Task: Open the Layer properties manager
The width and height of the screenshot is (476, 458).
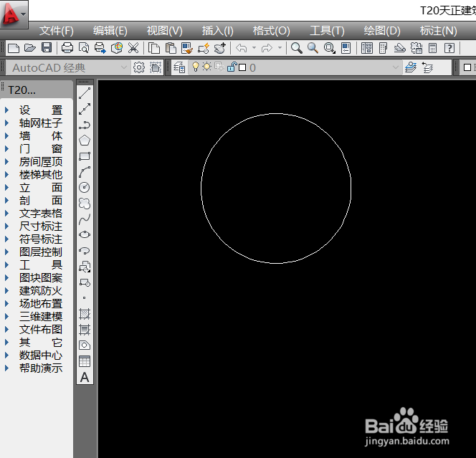Action: tap(179, 67)
